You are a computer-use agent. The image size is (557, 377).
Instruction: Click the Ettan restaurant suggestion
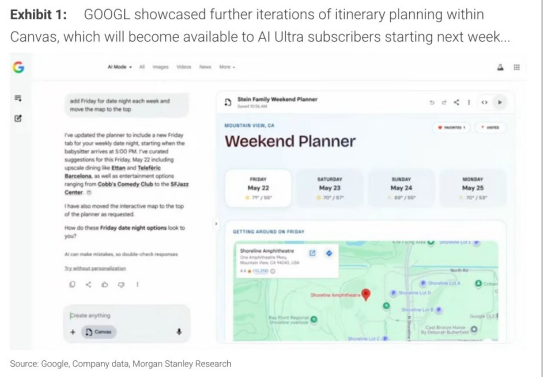119,168
